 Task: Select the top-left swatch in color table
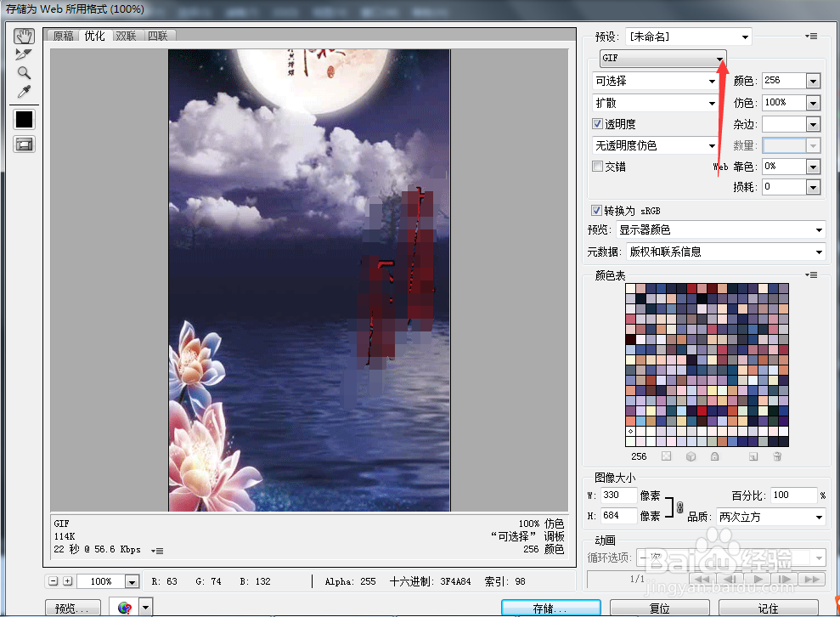[630, 288]
